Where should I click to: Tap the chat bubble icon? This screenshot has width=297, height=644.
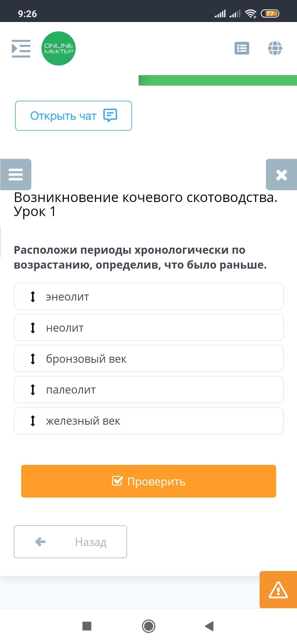[110, 116]
